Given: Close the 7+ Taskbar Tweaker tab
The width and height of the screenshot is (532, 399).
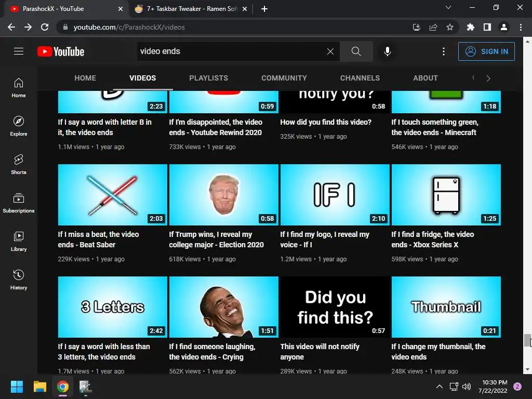Looking at the screenshot, I should [x=245, y=9].
